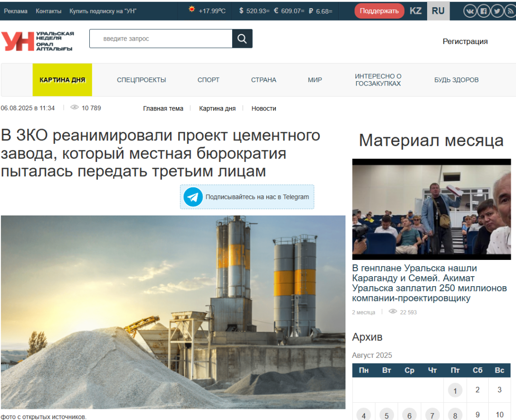Image resolution: width=516 pixels, height=420 pixels.
Task: Select archive date 4 in calendar
Action: 364,415
